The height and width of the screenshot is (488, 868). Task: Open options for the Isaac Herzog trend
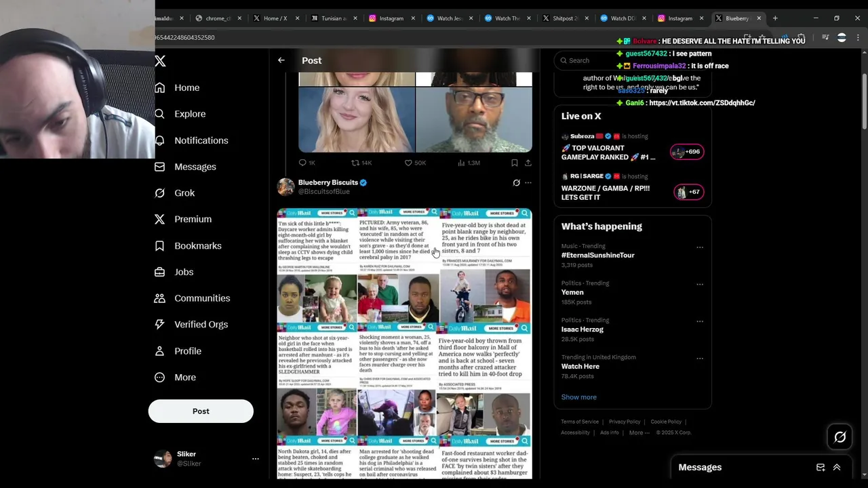pos(700,321)
